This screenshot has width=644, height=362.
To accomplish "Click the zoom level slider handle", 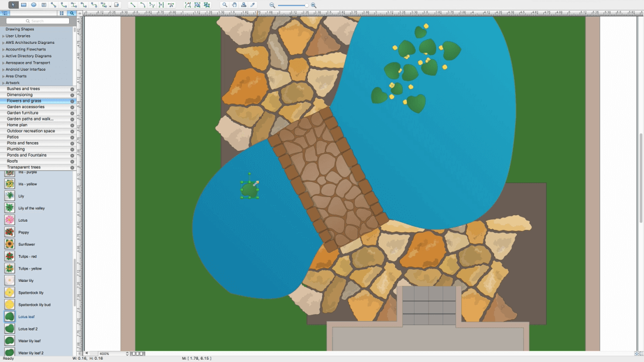I will tap(306, 5).
